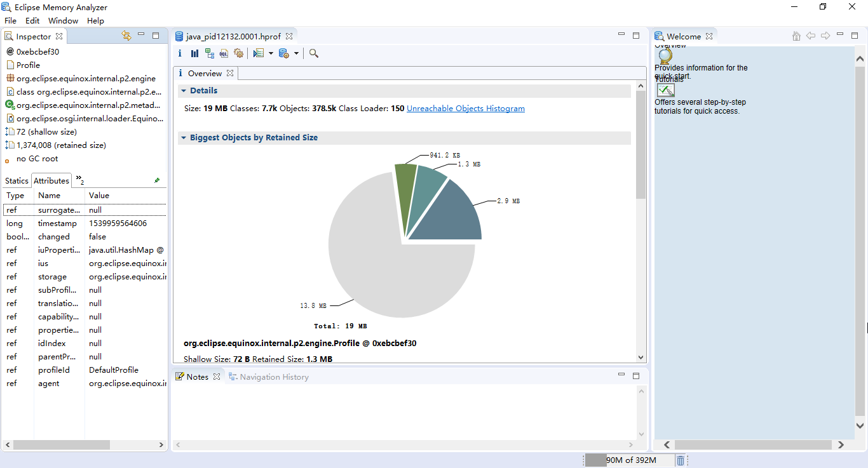Open the OQL query editor
Image resolution: width=868 pixels, height=468 pixels.
224,53
